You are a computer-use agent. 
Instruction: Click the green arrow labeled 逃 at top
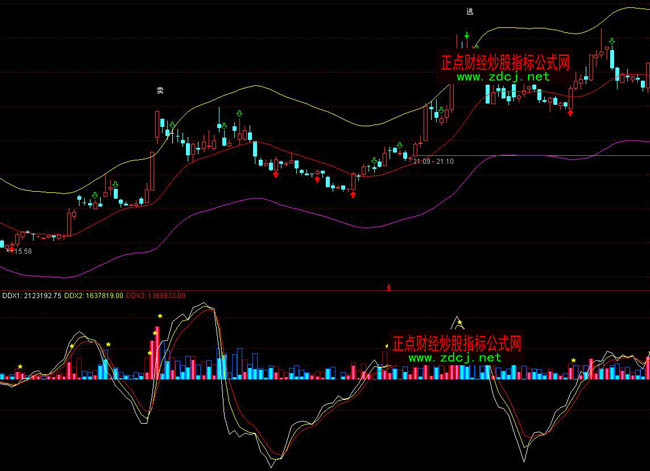coord(468,37)
